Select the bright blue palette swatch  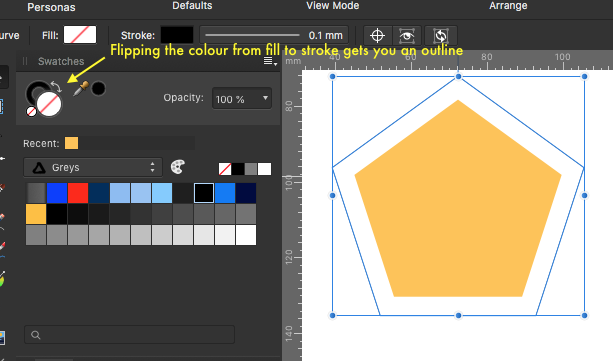tap(57, 193)
